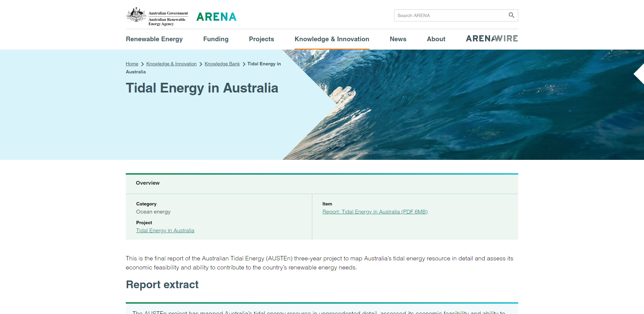Image resolution: width=644 pixels, height=314 pixels.
Task: Go to the Projects menu item
Action: (x=261, y=39)
